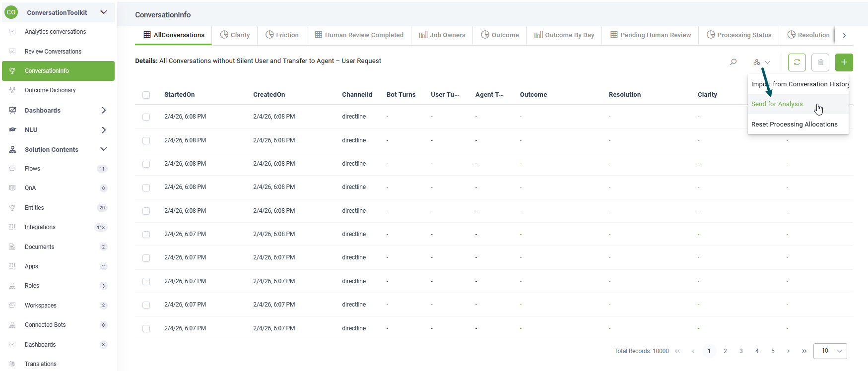This screenshot has height=371, width=868.
Task: Check the first conversation row checkbox
Action: (x=146, y=117)
